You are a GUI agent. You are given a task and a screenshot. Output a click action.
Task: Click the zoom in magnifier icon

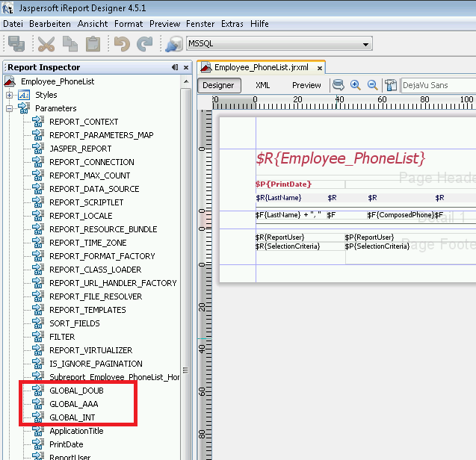point(356,85)
